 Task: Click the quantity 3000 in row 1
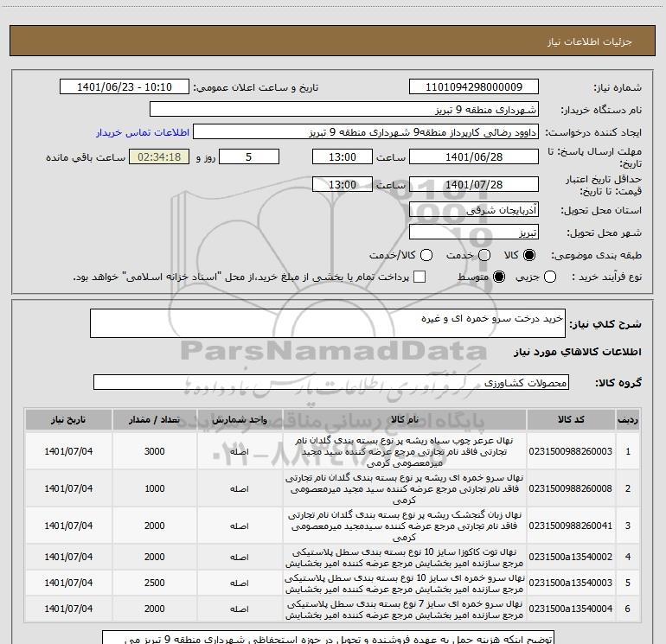[155, 451]
